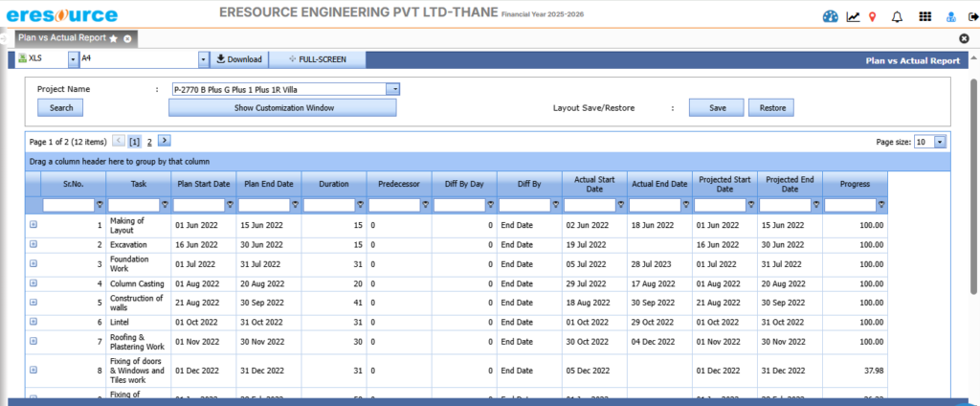The width and height of the screenshot is (980, 406).
Task: Mark Plan vs Actual Report as favorite star
Action: point(114,38)
